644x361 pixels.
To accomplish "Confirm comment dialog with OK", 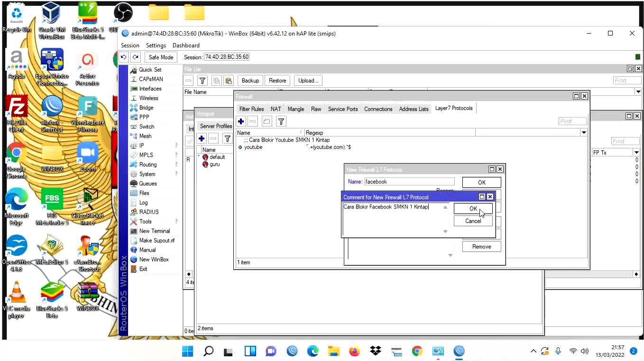I will pyautogui.click(x=473, y=208).
